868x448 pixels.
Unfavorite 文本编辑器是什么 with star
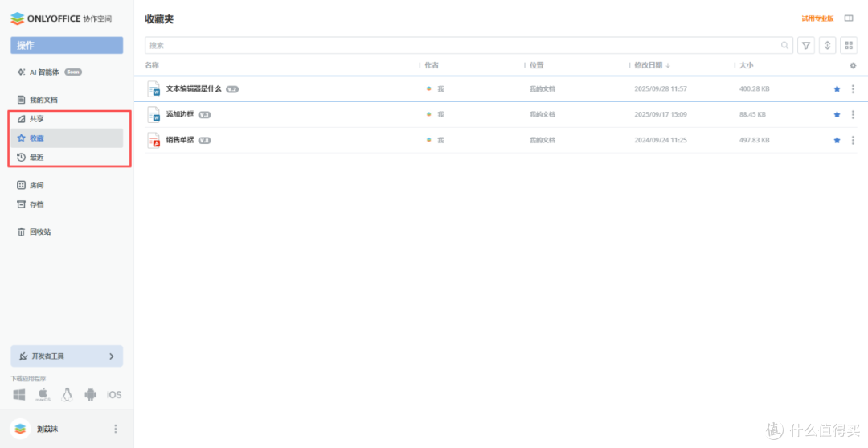click(x=837, y=88)
